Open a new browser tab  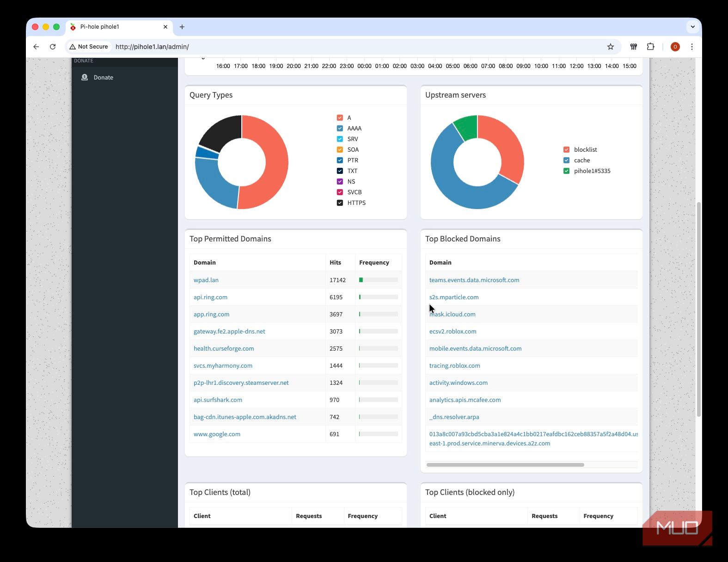(x=182, y=27)
